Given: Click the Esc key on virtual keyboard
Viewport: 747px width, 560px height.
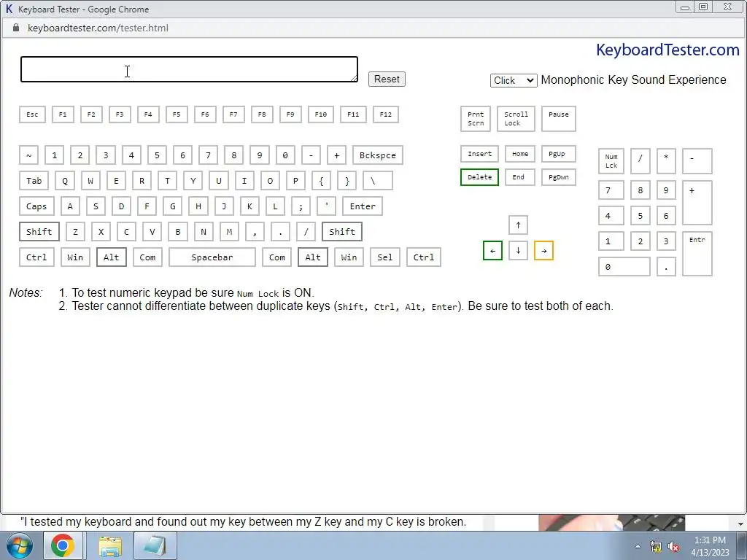Looking at the screenshot, I should 32,114.
